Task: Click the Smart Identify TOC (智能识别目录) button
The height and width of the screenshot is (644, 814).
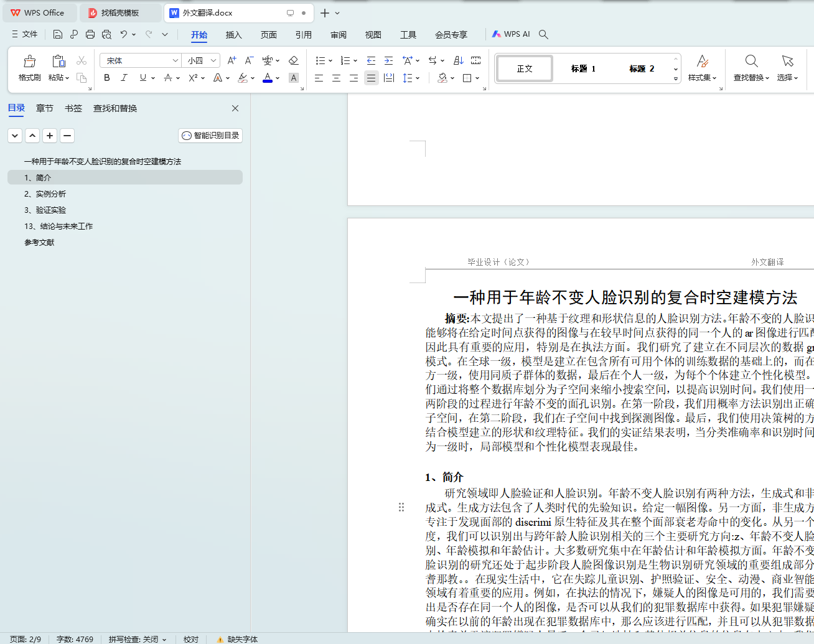Action: [x=210, y=136]
